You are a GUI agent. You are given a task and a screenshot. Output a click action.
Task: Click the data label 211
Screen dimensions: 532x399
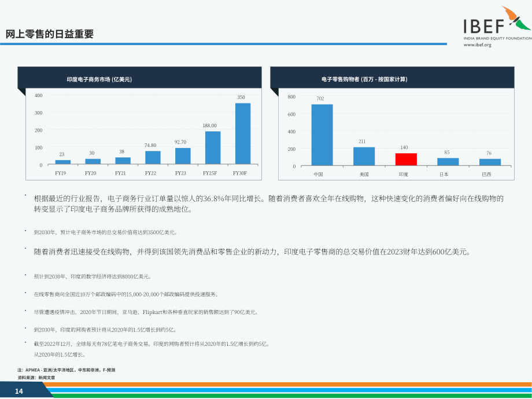click(x=362, y=142)
